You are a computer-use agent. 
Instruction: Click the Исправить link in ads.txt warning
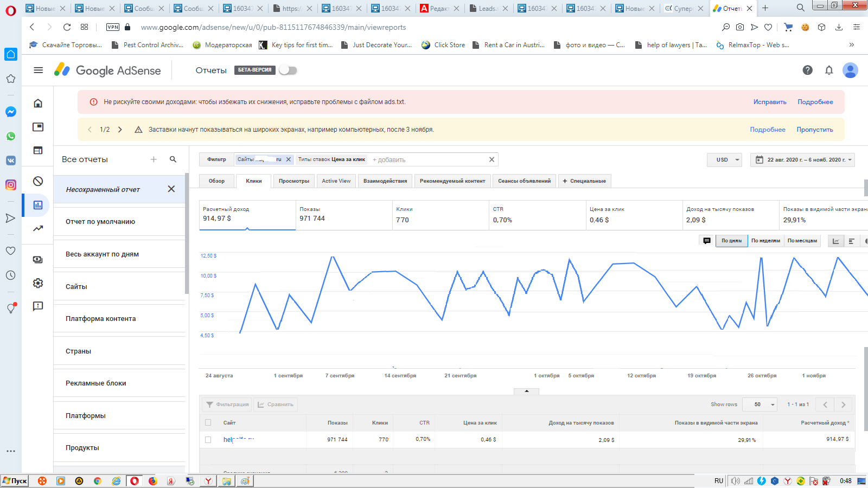click(769, 102)
